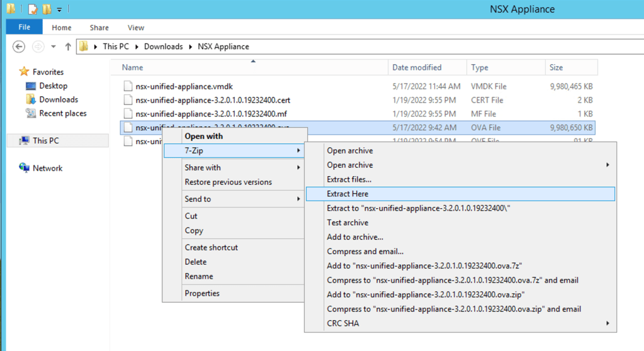Viewport: 644px width, 351px height.
Task: Select Properties in the context menu
Action: (x=202, y=293)
